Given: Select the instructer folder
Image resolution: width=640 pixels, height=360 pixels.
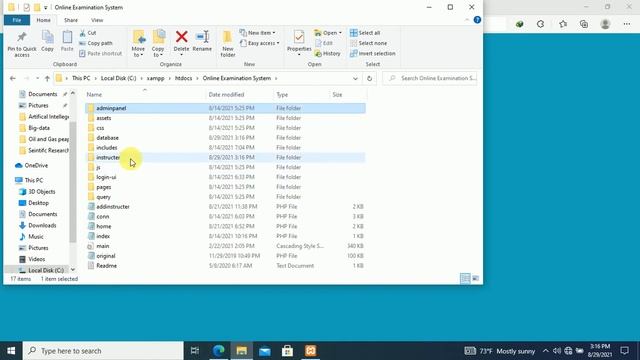Looking at the screenshot, I should (225, 157).
